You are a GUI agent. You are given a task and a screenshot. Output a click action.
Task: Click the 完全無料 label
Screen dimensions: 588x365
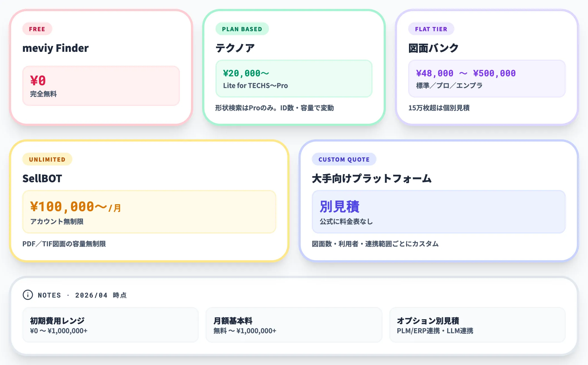click(x=43, y=94)
